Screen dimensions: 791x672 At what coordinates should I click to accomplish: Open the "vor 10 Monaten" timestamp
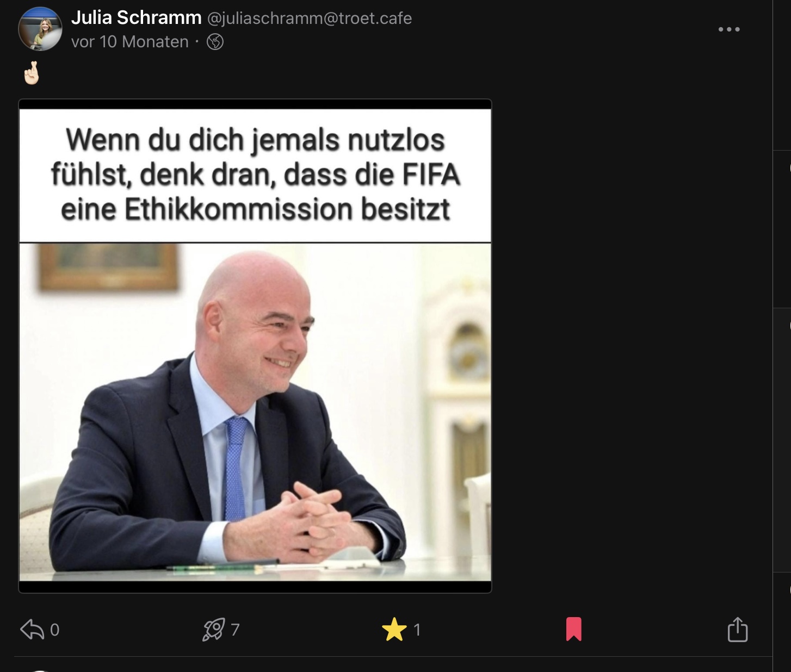point(130,42)
